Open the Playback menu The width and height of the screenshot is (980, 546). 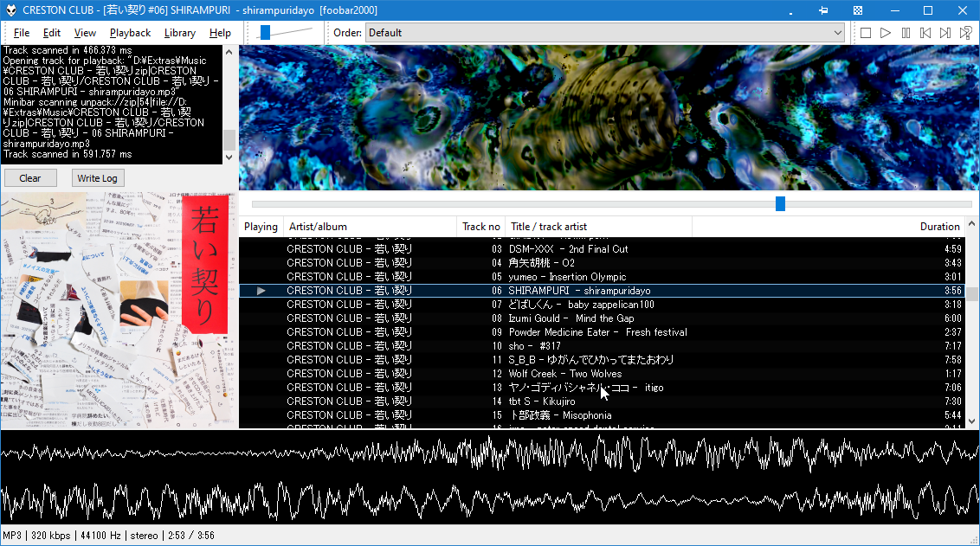(130, 33)
